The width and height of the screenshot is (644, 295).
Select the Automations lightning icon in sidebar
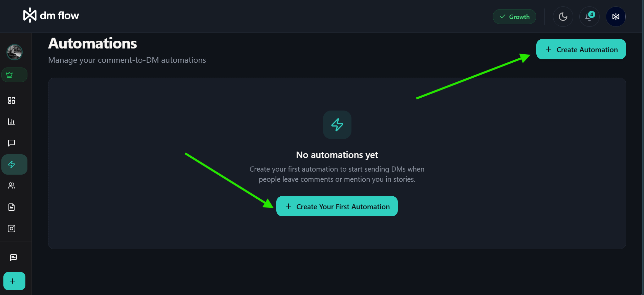[x=11, y=164]
